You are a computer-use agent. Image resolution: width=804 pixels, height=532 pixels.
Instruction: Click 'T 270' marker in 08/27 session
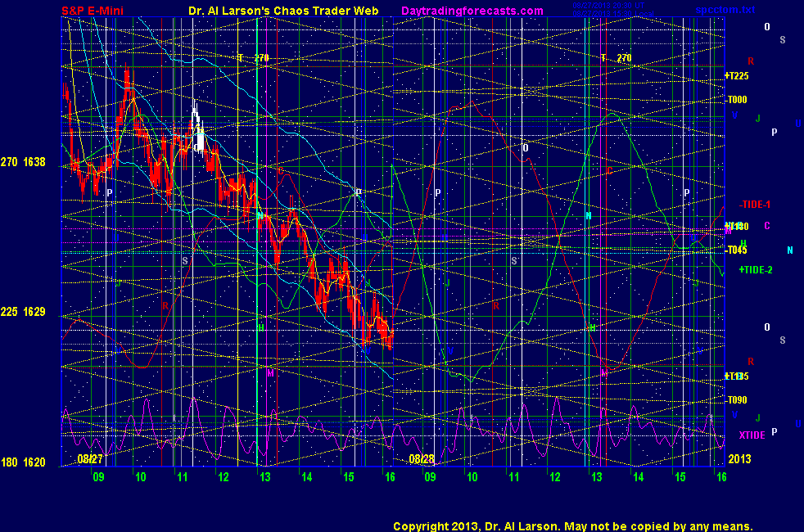click(253, 58)
